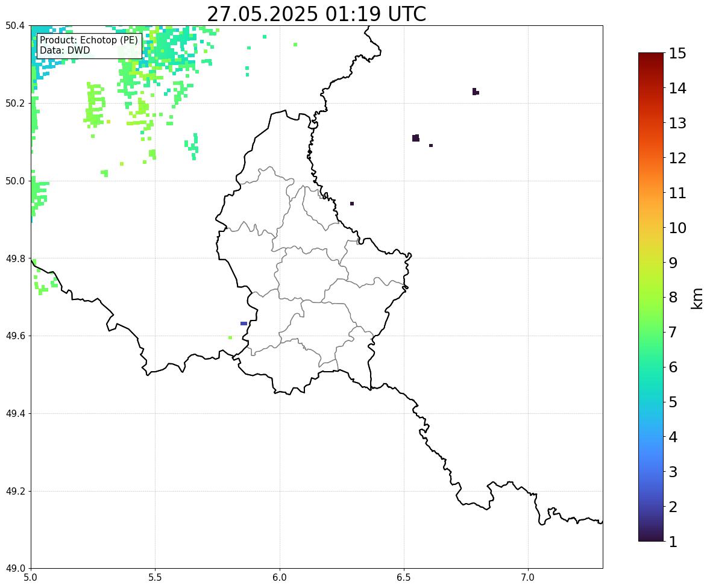Click the colorbar tick label 1
The image size is (710, 588).
point(673,542)
